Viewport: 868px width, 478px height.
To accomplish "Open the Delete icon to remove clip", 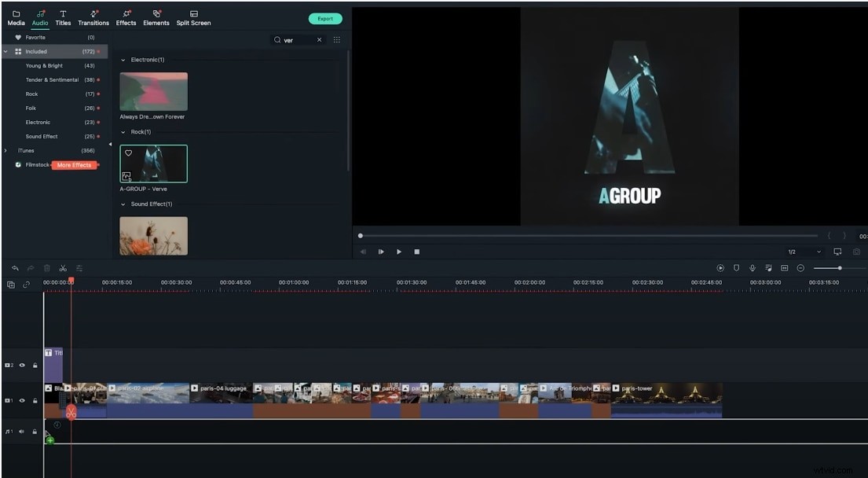I will (x=47, y=268).
